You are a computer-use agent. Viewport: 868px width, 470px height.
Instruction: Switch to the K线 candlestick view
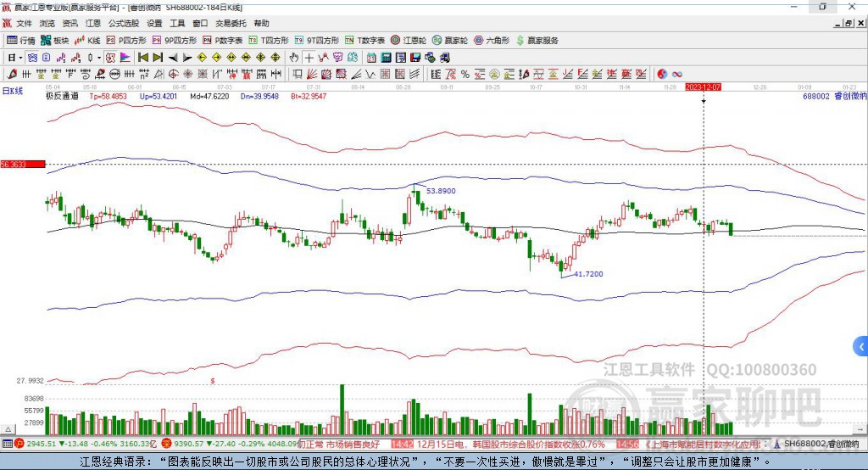click(87, 41)
